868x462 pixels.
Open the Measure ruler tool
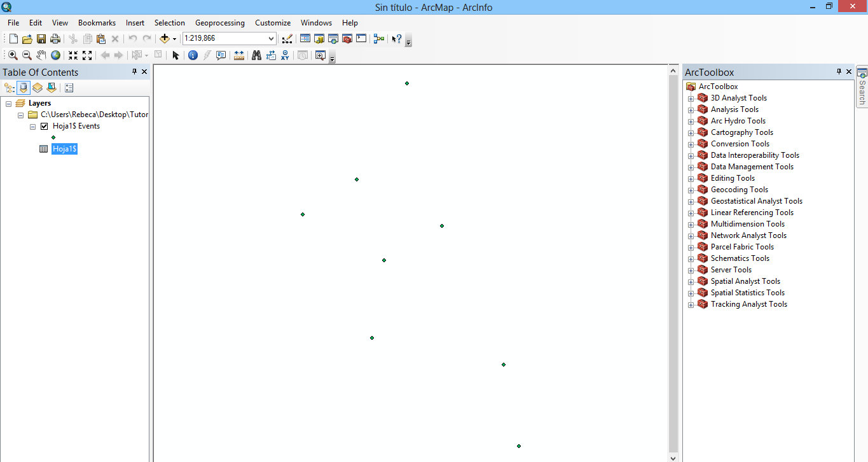239,55
